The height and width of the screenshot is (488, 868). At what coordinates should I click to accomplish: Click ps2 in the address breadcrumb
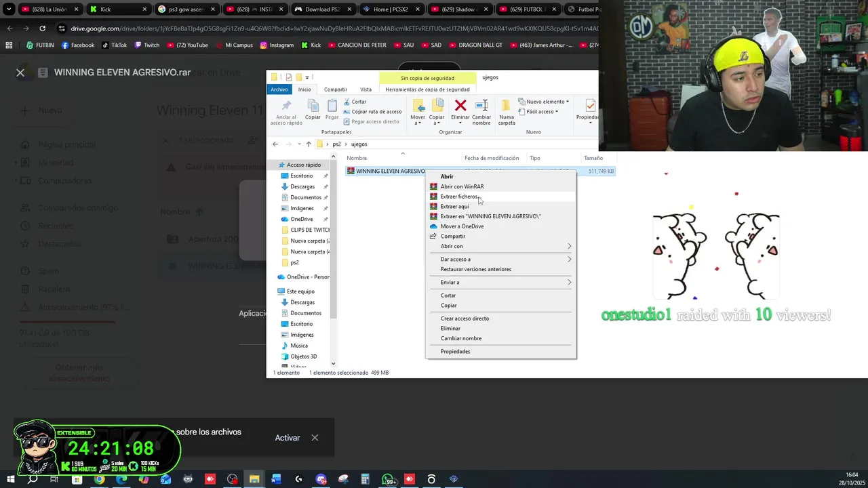tap(336, 144)
